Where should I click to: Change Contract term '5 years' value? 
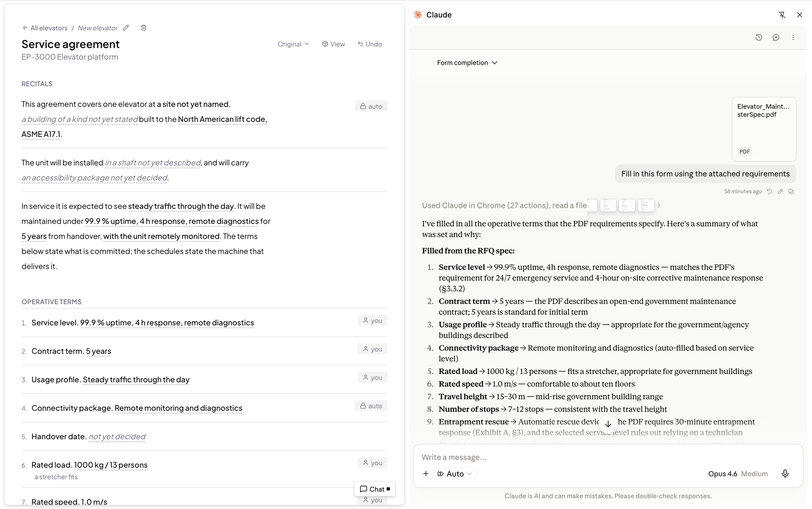[98, 351]
